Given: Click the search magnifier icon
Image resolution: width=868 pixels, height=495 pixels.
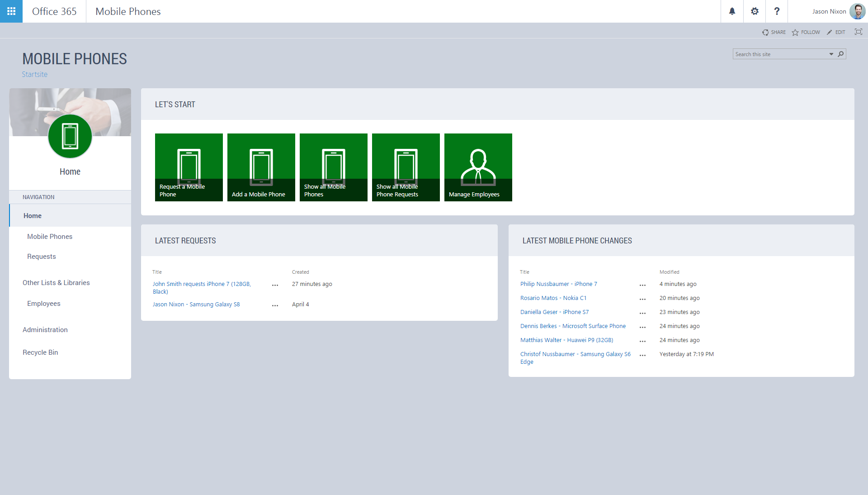Looking at the screenshot, I should coord(841,54).
